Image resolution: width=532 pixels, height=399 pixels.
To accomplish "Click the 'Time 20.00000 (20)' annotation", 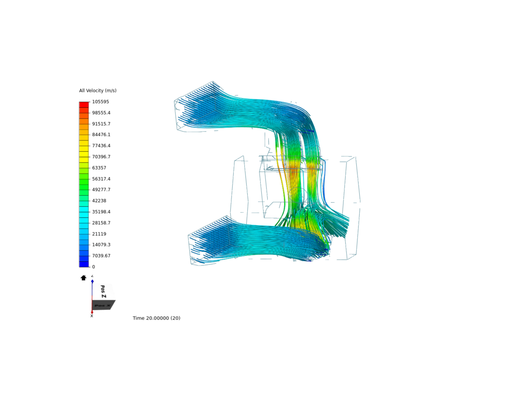I will click(x=157, y=318).
